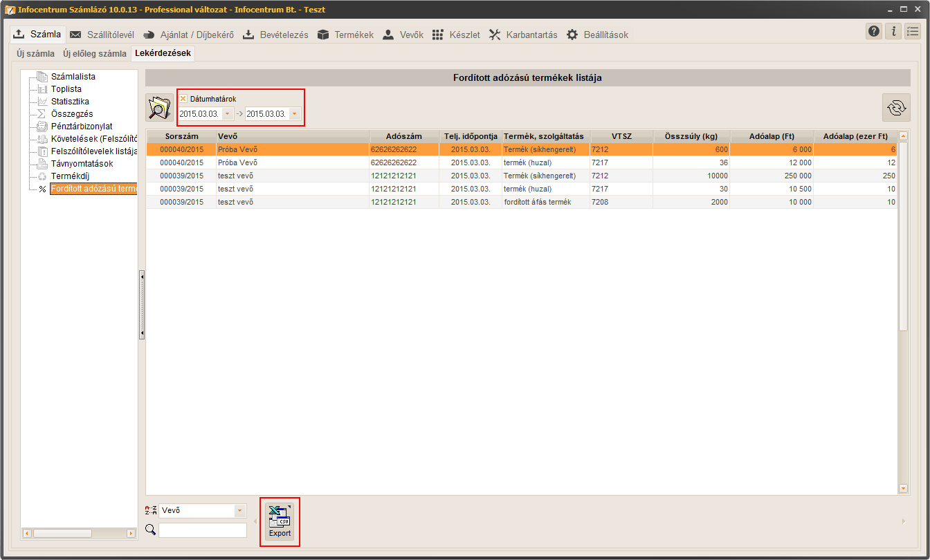Click the Adóalap (Ft) column header
Viewport: 930px width, 560px height.
772,136
